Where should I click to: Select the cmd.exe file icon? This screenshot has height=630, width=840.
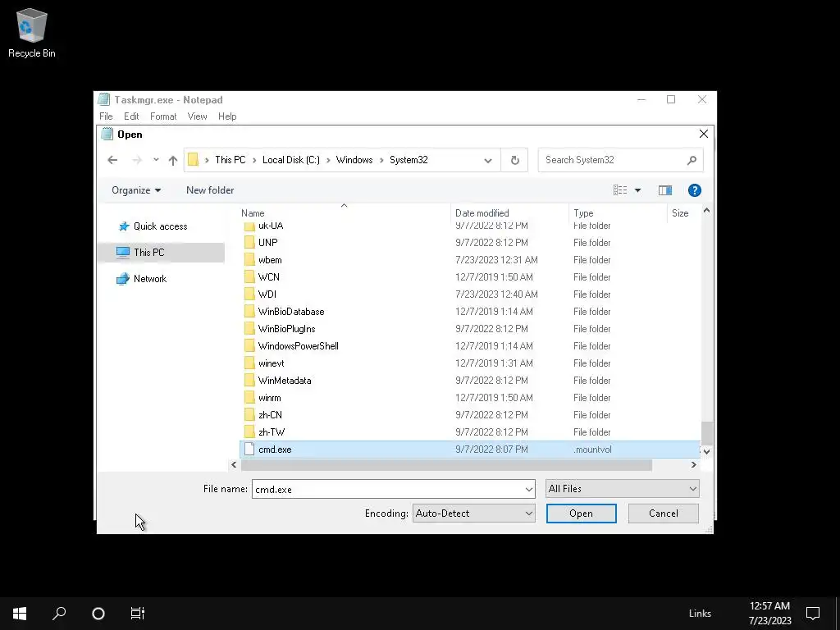249,450
